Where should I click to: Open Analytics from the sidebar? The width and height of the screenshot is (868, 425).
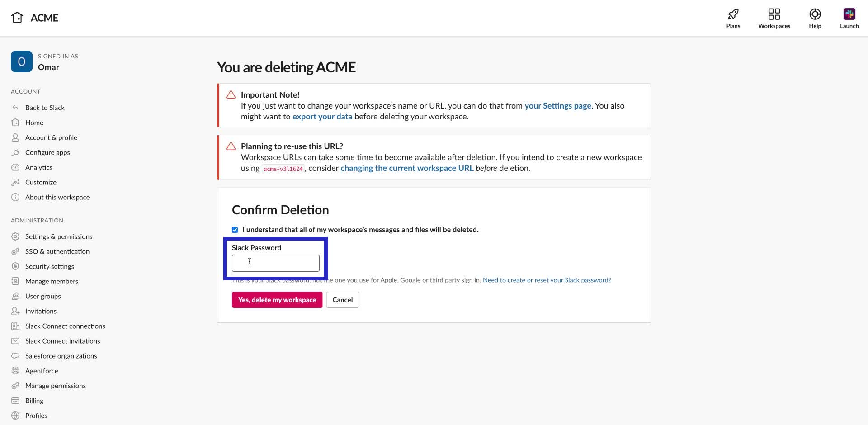(x=38, y=167)
